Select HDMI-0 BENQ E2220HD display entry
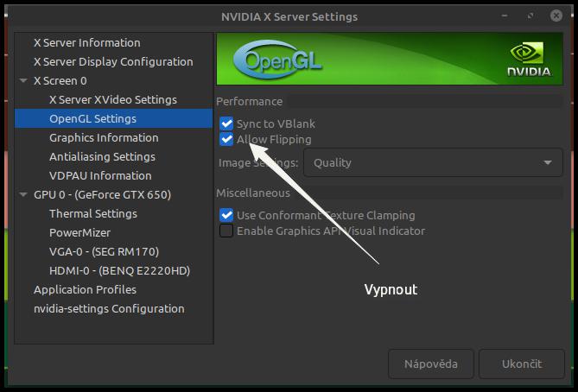 click(x=119, y=270)
